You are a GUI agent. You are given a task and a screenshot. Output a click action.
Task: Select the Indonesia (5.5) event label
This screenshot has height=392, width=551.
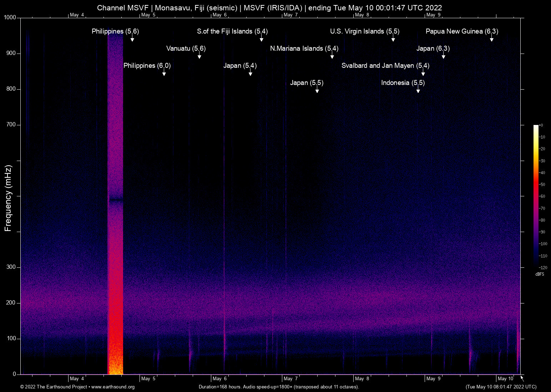(403, 82)
